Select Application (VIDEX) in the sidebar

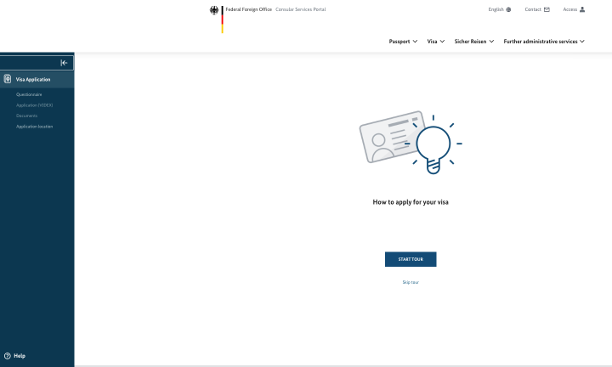point(34,105)
